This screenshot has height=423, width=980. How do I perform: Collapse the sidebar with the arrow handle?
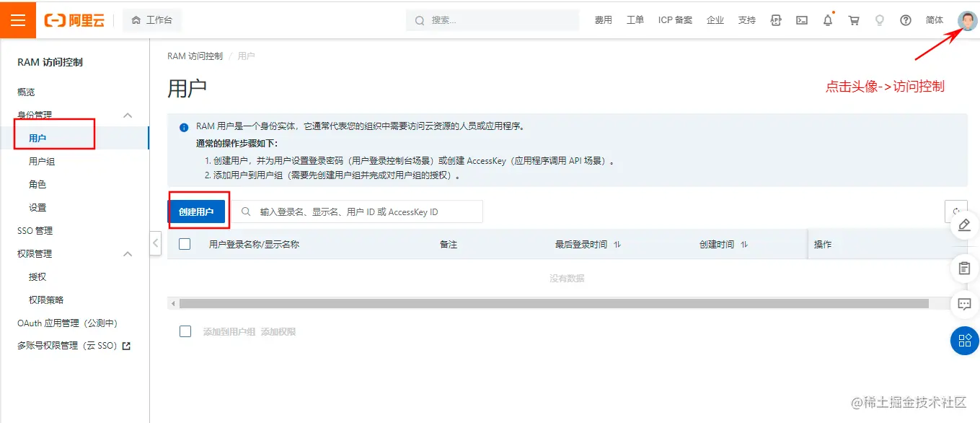pos(155,243)
